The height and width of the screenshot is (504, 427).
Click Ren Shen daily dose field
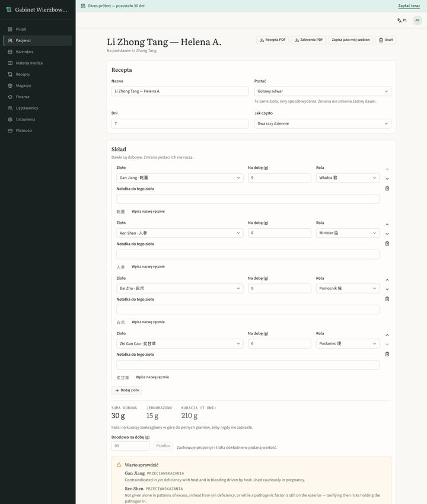279,233
